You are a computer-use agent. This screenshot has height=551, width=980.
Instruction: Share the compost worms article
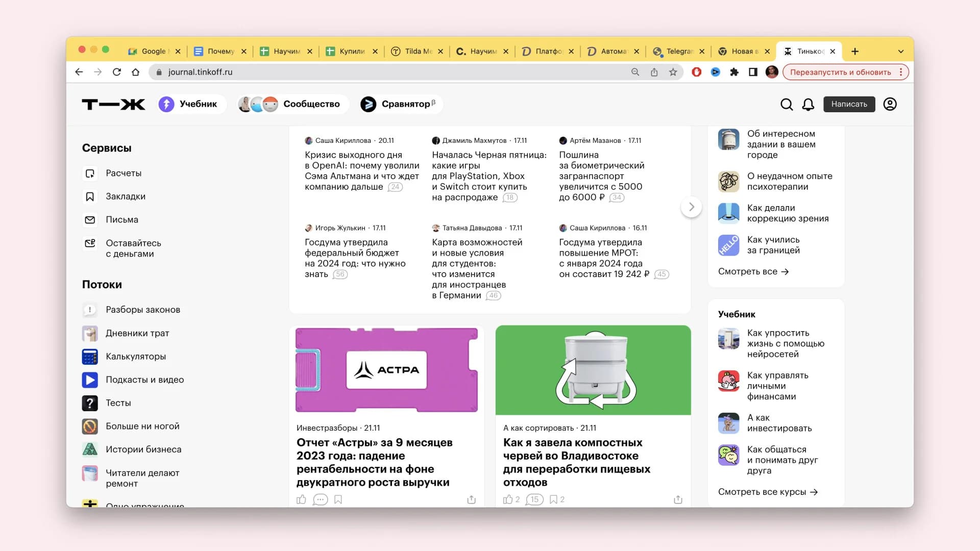click(x=678, y=499)
